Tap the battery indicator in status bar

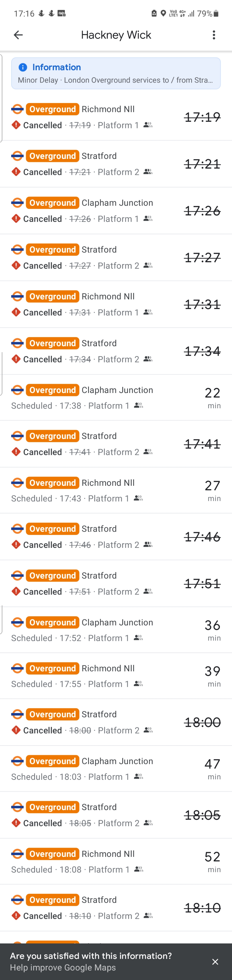coord(216,14)
